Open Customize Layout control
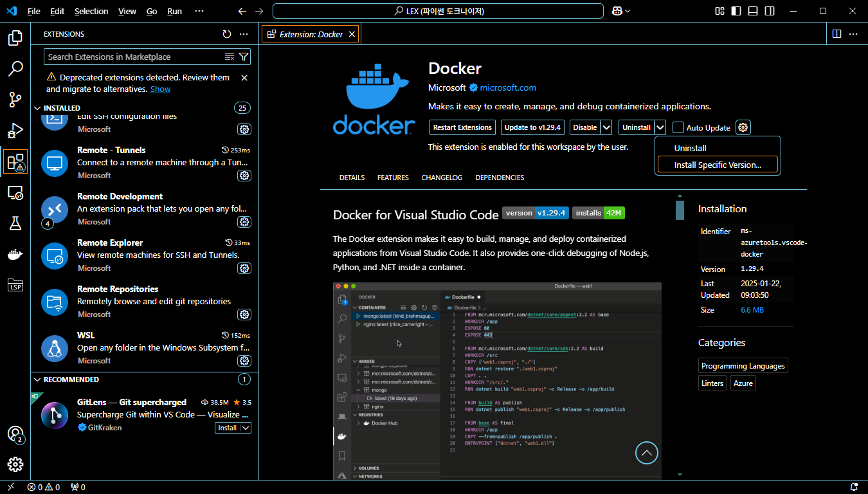This screenshot has height=494, width=868. pyautogui.click(x=719, y=11)
